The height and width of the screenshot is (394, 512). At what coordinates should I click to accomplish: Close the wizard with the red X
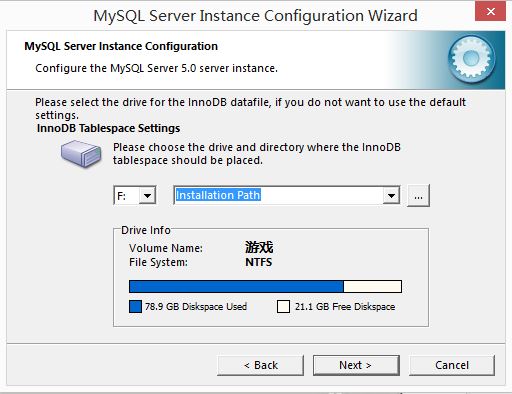(x=490, y=12)
